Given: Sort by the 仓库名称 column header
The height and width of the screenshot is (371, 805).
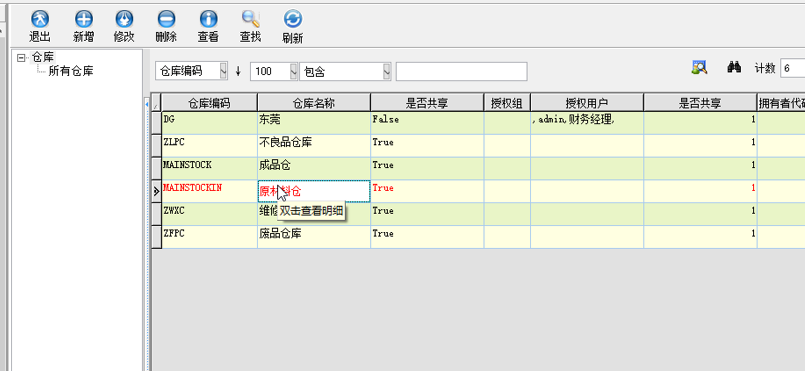Looking at the screenshot, I should [x=314, y=103].
